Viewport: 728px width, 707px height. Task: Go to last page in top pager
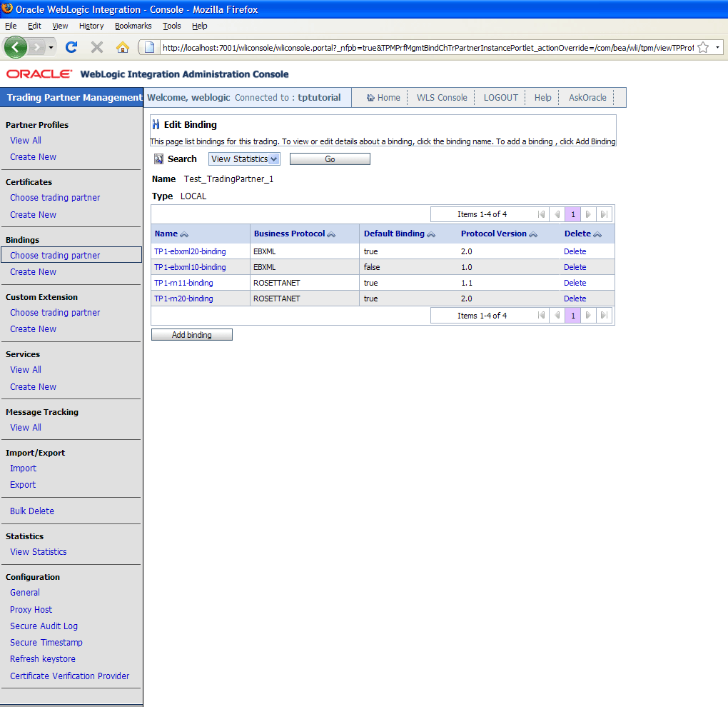click(x=604, y=214)
